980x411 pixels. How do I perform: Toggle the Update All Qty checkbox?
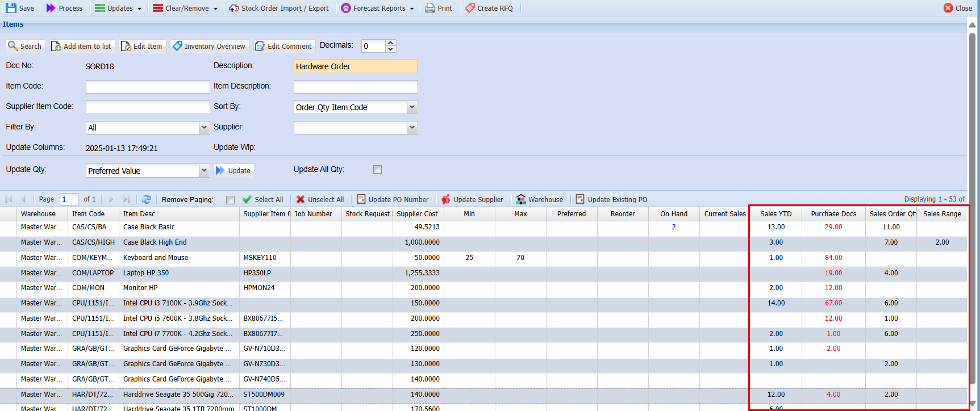(377, 169)
